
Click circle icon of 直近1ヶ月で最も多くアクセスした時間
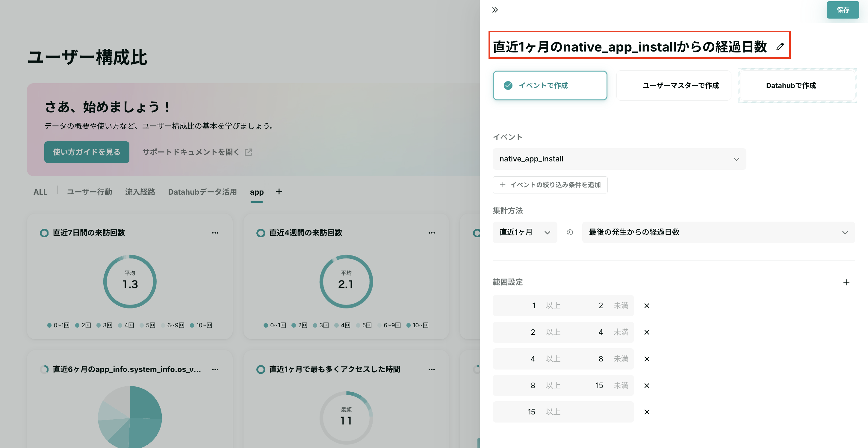[x=261, y=369]
